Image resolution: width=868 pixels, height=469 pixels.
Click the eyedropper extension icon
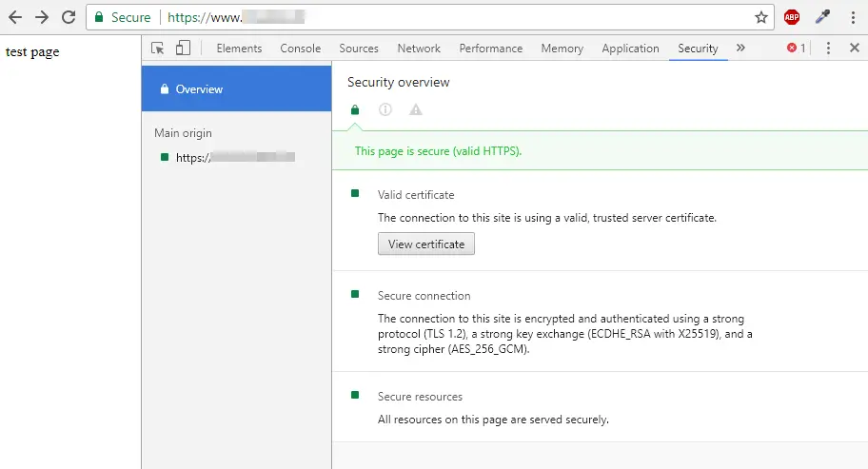click(822, 17)
